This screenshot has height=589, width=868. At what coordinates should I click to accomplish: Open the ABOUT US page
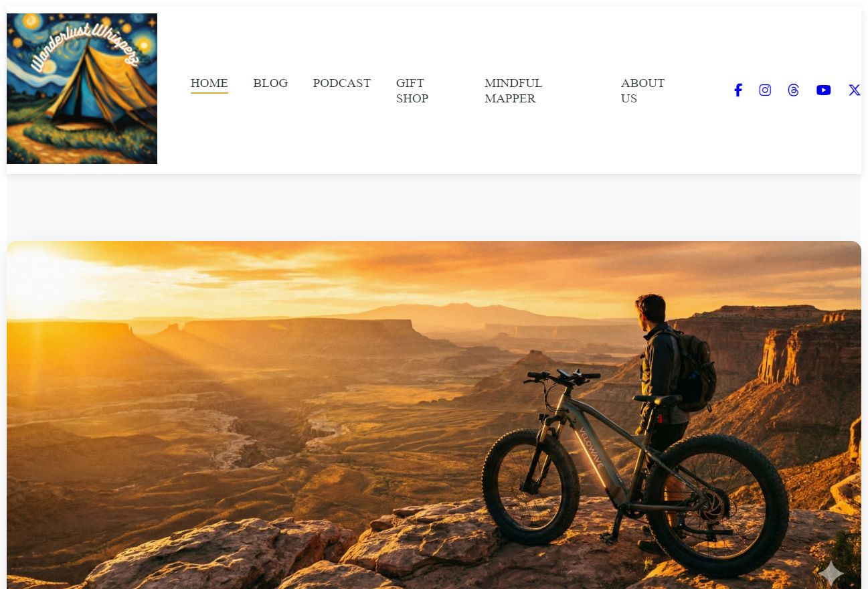[x=642, y=90]
